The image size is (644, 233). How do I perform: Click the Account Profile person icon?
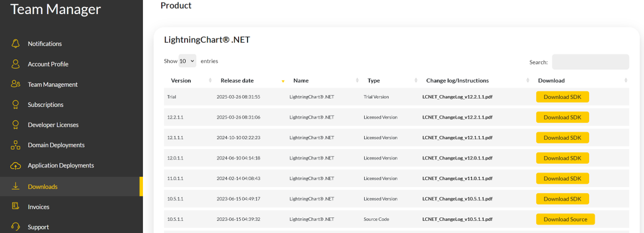point(16,64)
